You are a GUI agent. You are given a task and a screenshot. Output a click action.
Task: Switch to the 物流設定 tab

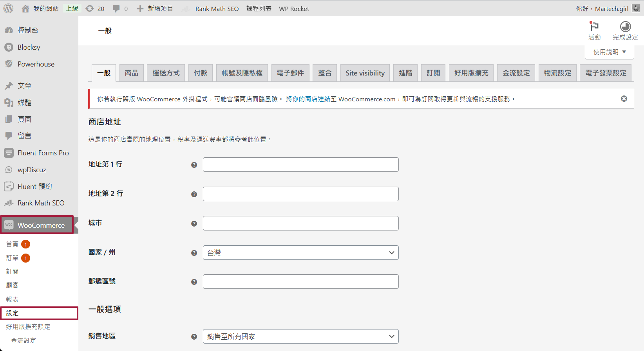click(557, 73)
